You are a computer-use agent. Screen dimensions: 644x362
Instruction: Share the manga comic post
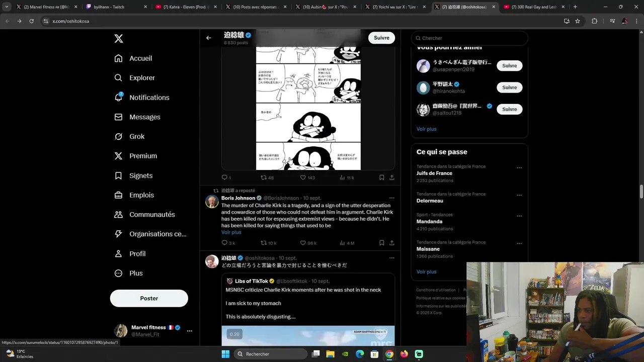click(392, 177)
